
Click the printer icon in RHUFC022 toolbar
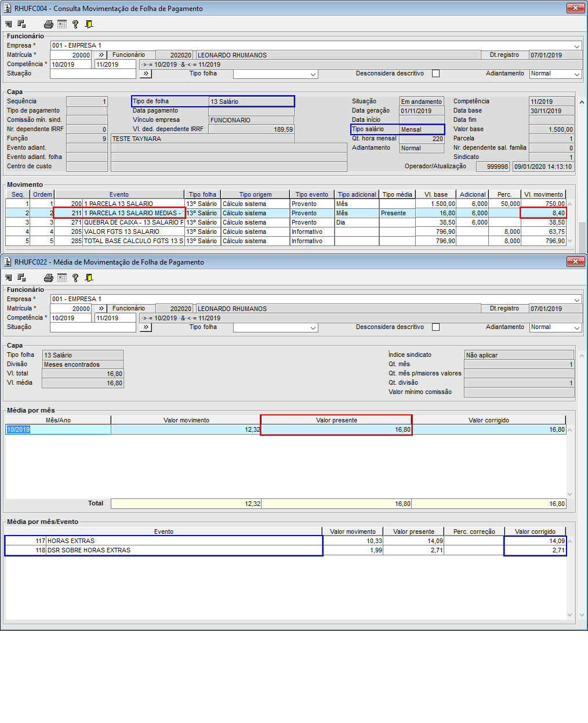(49, 278)
